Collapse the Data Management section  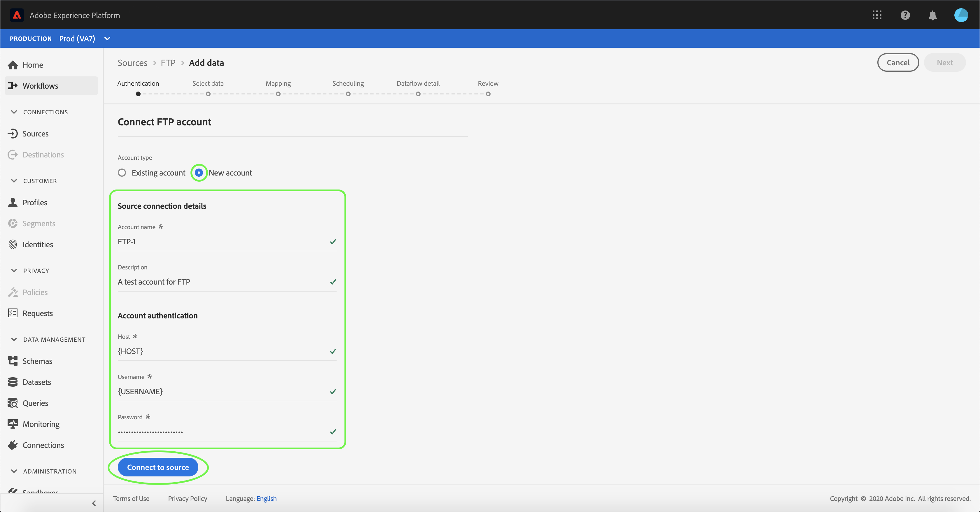coord(14,339)
